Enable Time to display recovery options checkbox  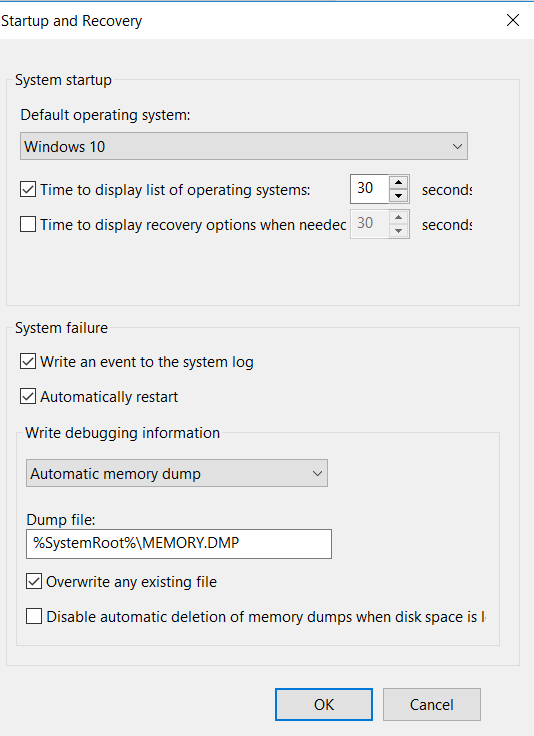[x=28, y=224]
